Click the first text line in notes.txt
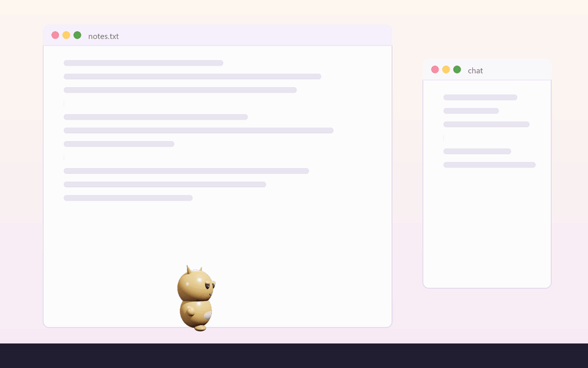This screenshot has height=368, width=588. (143, 63)
